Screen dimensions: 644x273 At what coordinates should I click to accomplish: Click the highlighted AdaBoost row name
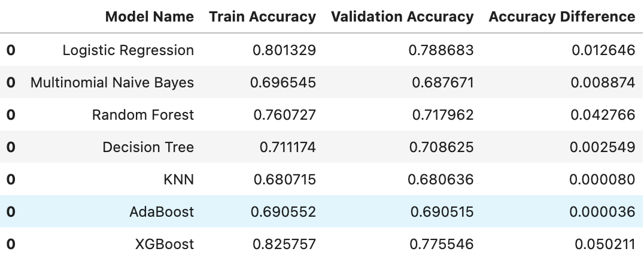tap(162, 212)
